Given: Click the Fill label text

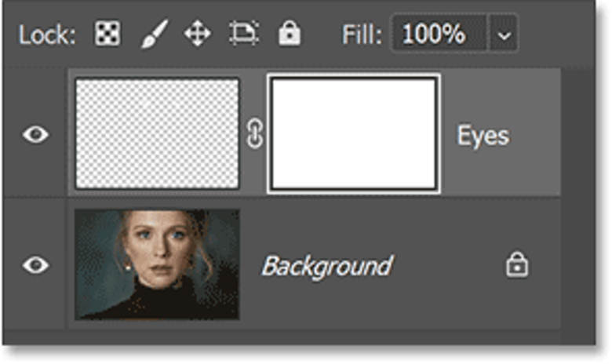Looking at the screenshot, I should click(x=362, y=35).
